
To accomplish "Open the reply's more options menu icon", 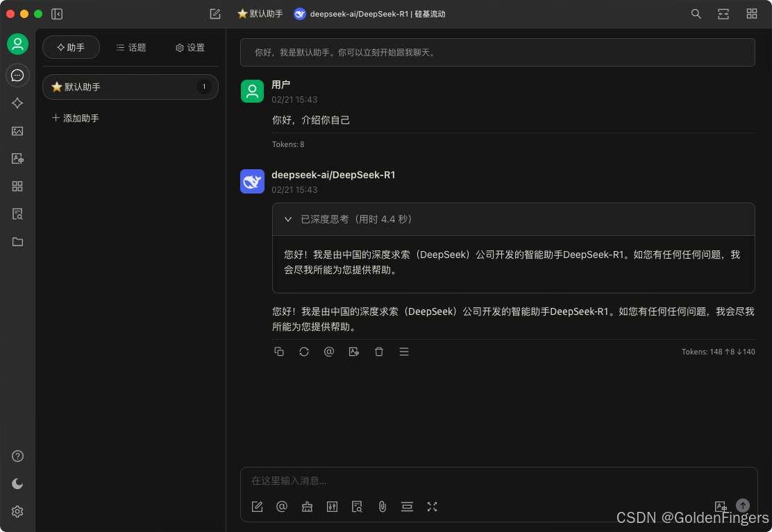I will click(404, 352).
